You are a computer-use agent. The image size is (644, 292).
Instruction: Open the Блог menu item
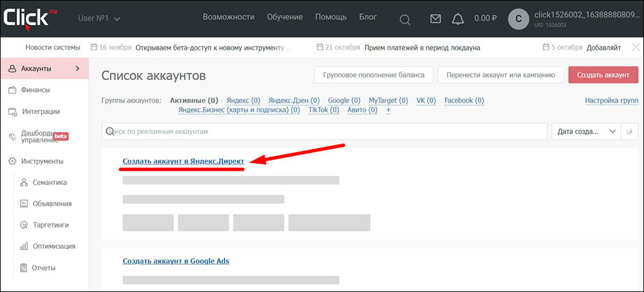tap(368, 17)
